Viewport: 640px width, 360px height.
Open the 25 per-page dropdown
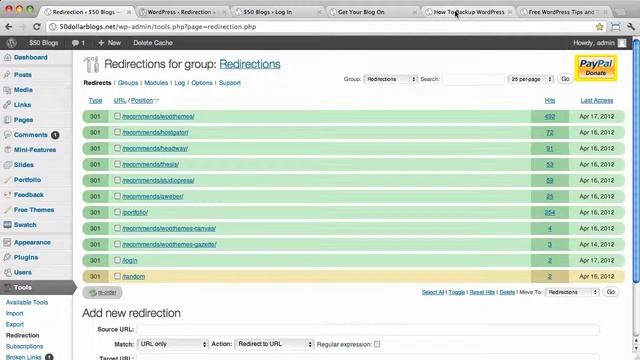531,79
